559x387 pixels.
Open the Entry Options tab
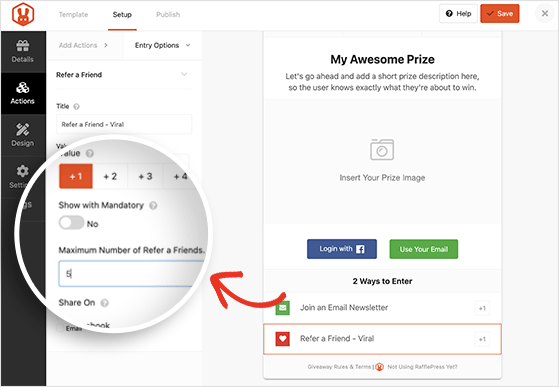tap(162, 45)
